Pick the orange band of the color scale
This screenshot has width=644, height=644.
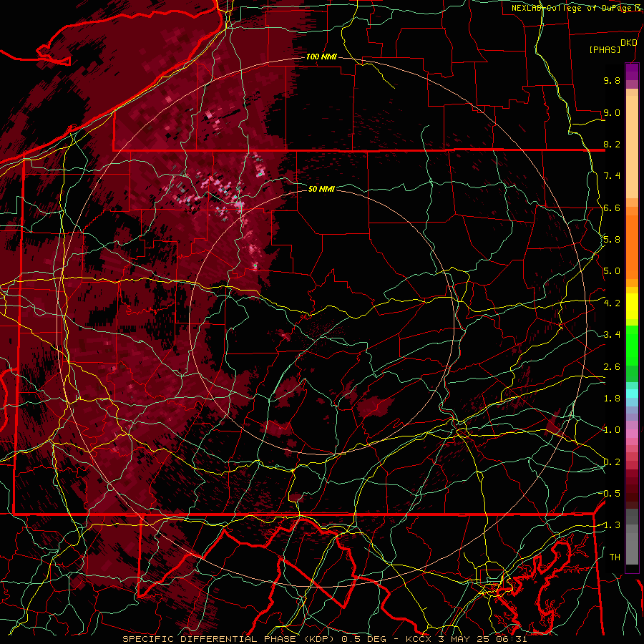click(x=632, y=246)
